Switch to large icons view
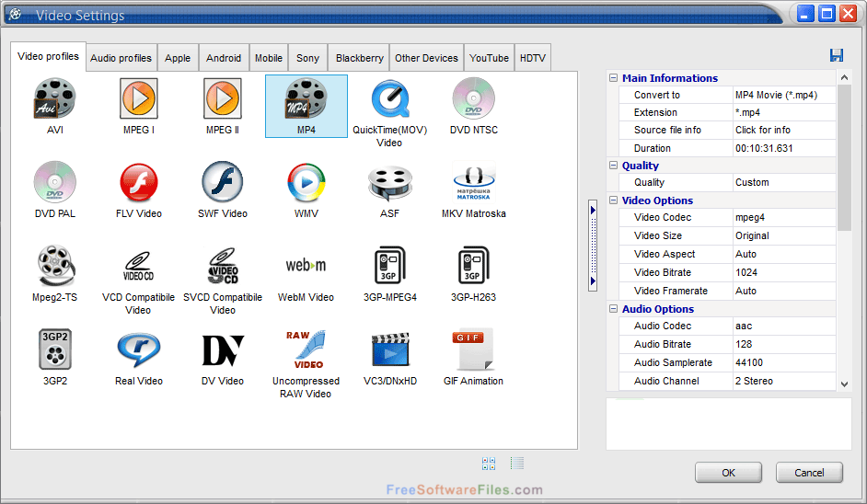Screen dimensions: 867x504 [x=489, y=464]
